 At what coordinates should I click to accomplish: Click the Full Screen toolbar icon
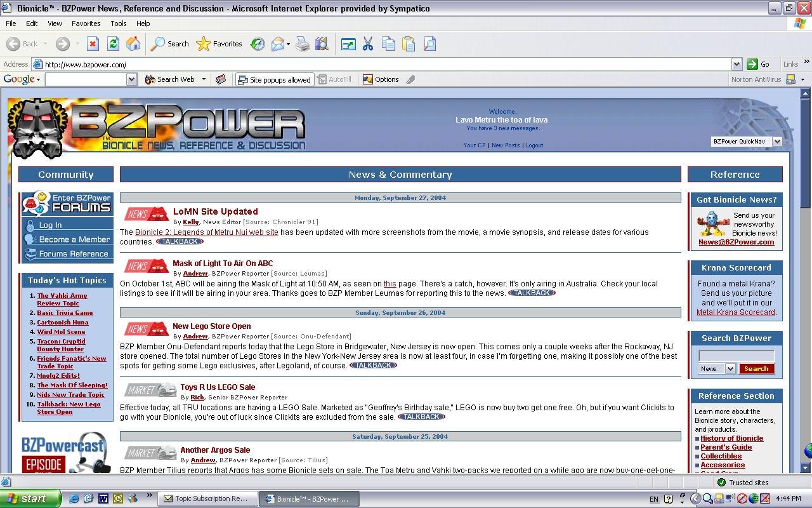click(348, 44)
